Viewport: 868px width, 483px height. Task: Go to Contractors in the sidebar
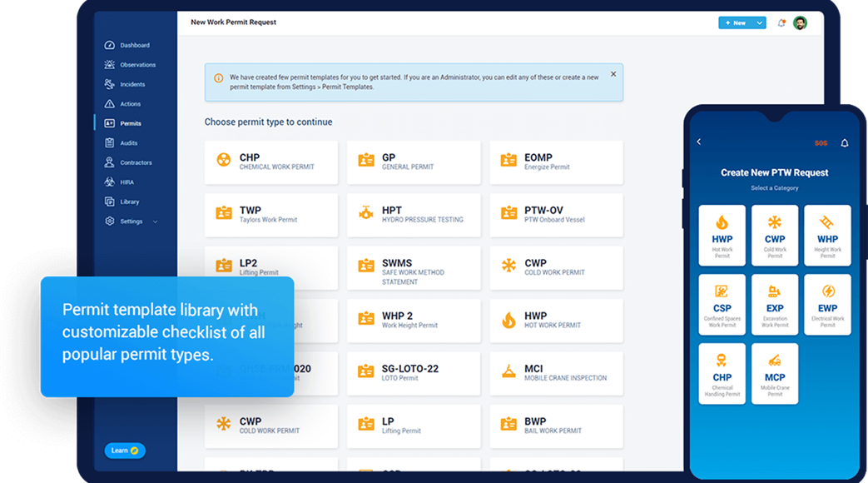click(136, 162)
